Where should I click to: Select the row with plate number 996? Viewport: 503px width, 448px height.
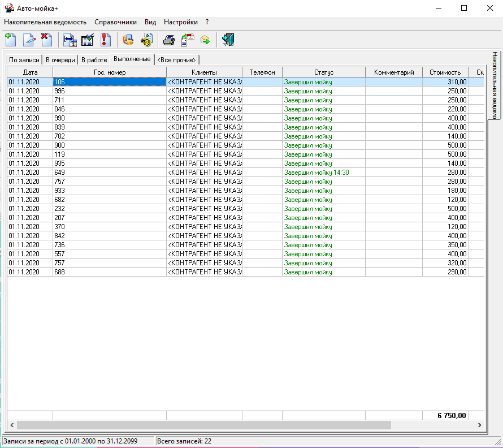(246, 91)
